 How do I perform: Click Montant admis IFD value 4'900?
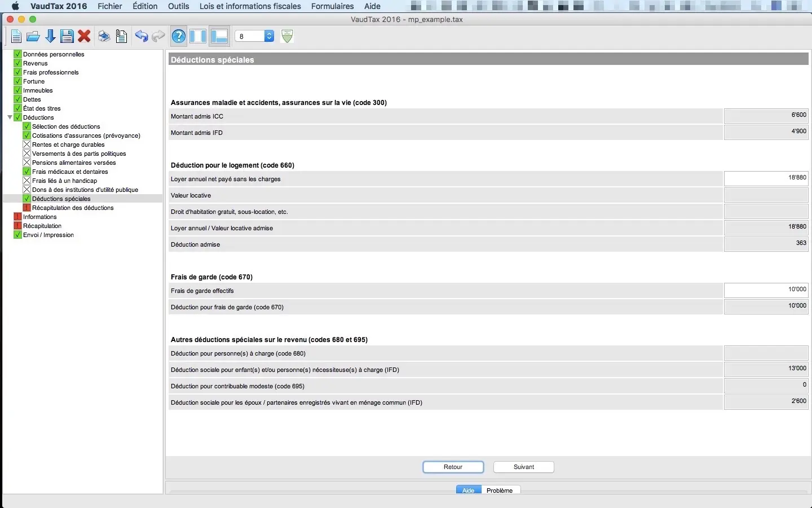pyautogui.click(x=766, y=132)
